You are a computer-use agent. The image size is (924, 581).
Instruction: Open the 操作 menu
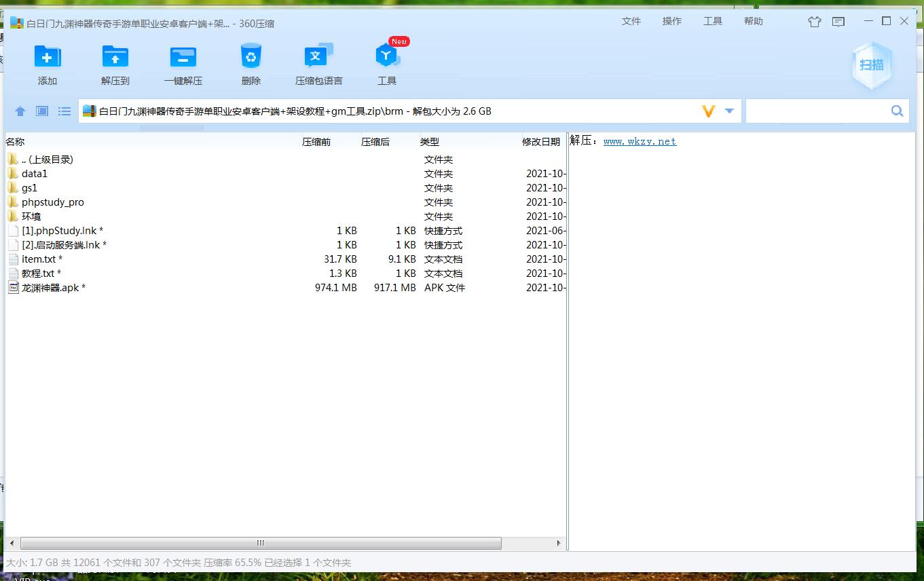click(x=672, y=22)
